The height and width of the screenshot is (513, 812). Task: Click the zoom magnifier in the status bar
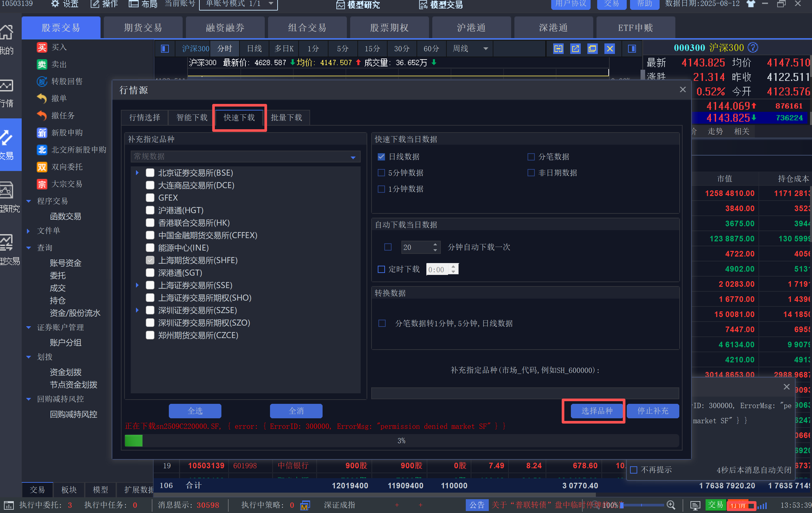[671, 505]
